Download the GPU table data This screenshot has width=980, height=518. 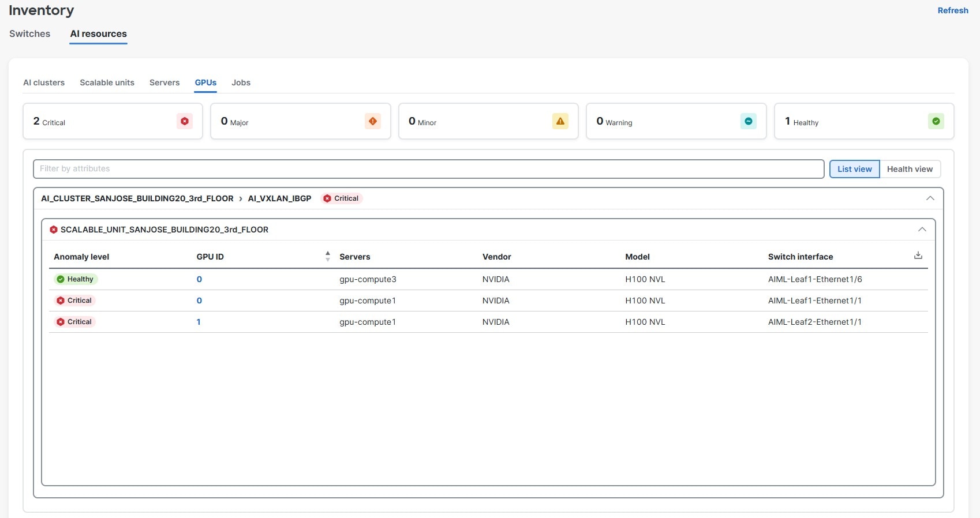tap(918, 256)
